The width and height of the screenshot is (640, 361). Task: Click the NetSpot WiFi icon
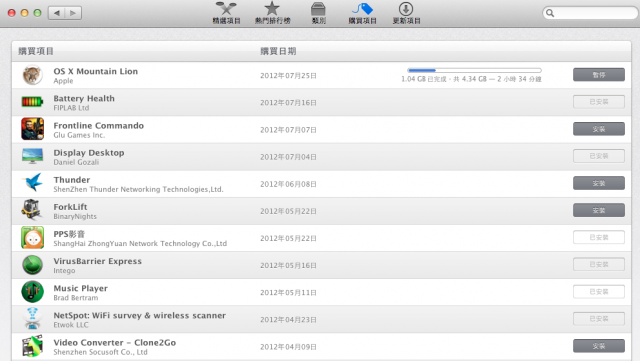tap(32, 319)
